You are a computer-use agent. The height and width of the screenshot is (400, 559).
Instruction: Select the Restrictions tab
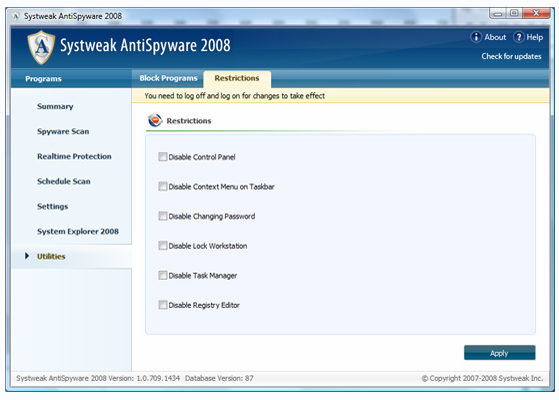pyautogui.click(x=237, y=78)
